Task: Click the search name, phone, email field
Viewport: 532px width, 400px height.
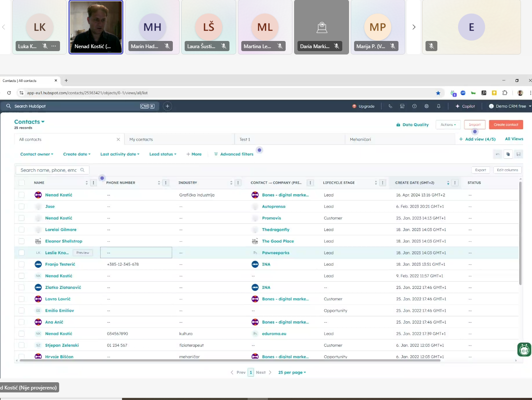Action: [49, 170]
